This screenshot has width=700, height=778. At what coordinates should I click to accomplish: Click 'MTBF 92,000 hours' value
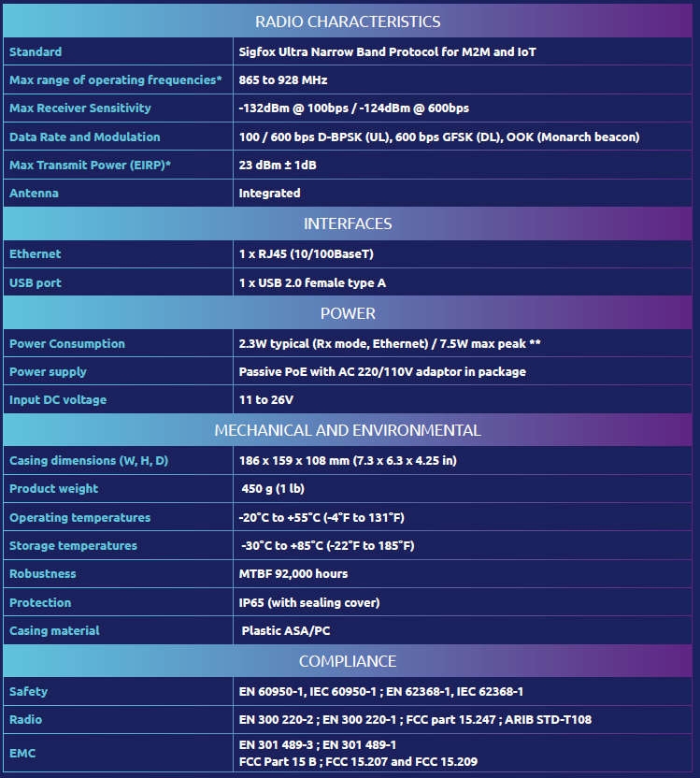point(293,574)
